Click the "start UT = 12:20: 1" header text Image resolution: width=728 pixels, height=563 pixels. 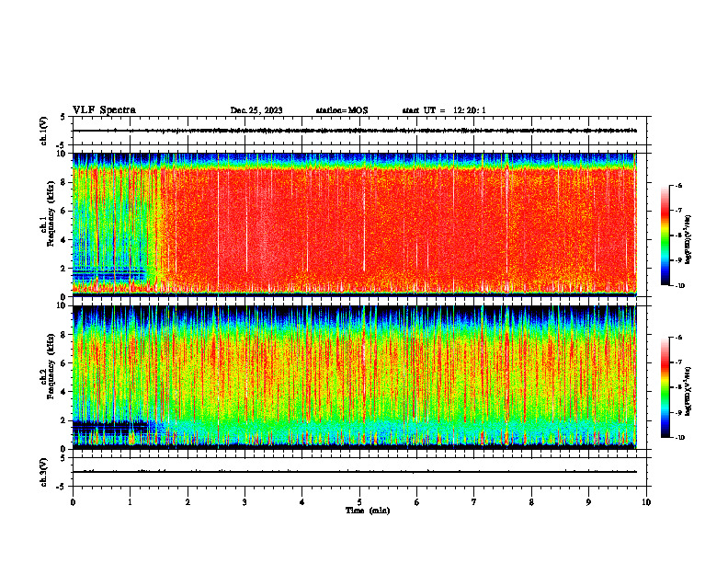pos(444,110)
